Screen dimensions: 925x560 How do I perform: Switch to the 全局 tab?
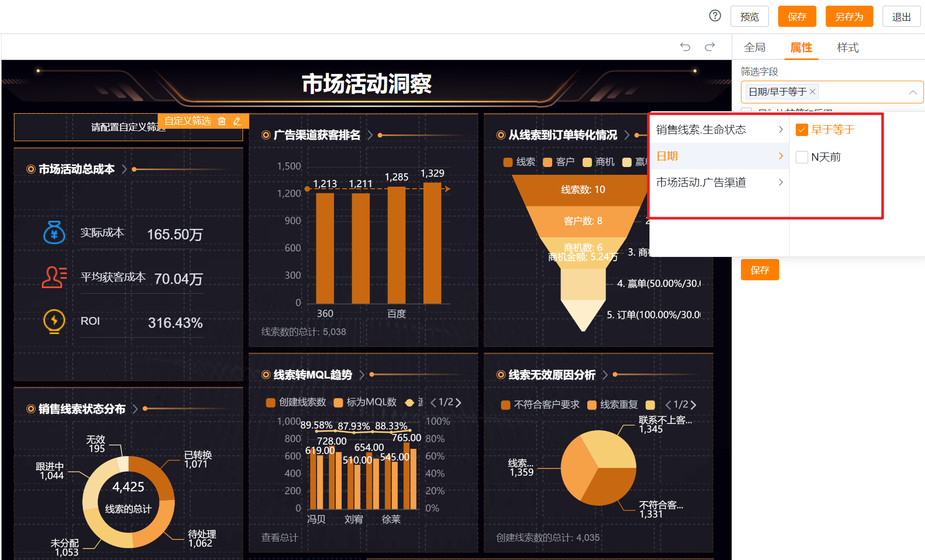[754, 48]
